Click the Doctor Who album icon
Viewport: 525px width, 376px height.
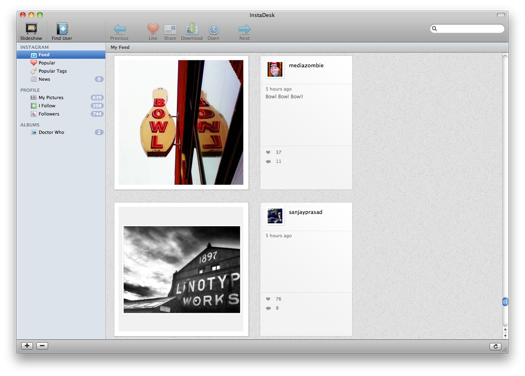33,132
